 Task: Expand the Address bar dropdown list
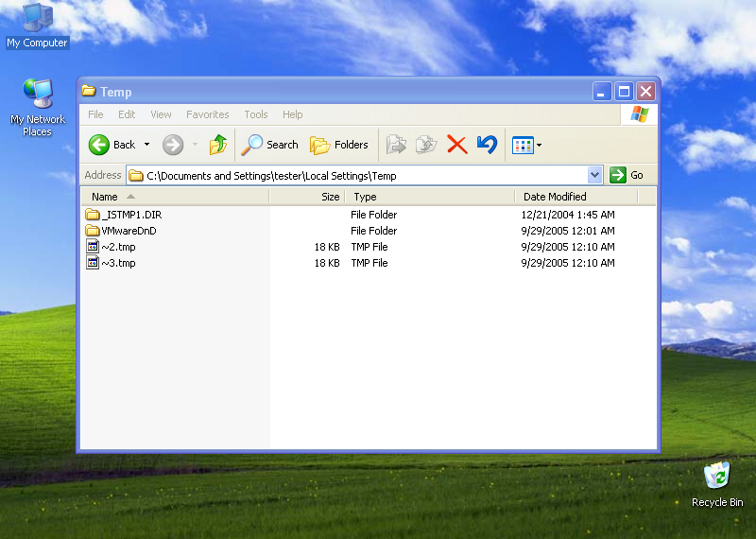595,175
